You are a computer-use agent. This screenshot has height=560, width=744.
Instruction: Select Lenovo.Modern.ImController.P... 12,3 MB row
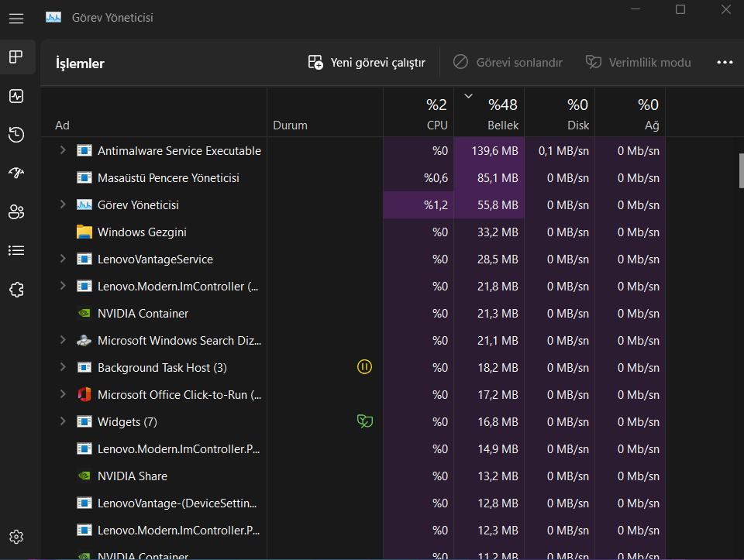coord(353,530)
